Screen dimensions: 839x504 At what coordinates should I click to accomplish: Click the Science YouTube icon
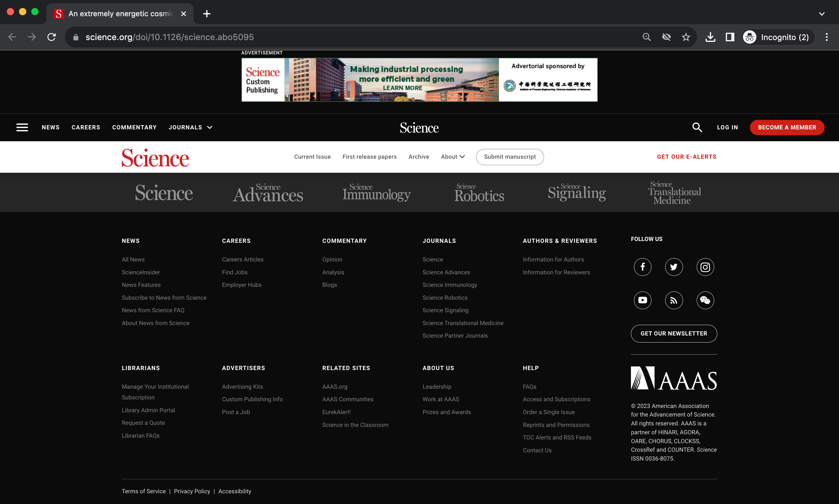pos(643,300)
